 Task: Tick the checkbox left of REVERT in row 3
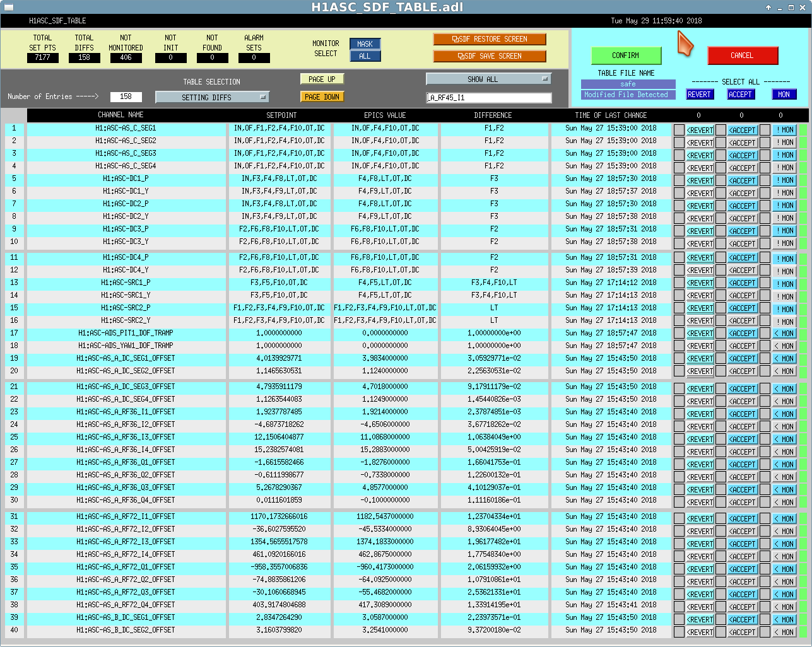pos(679,155)
